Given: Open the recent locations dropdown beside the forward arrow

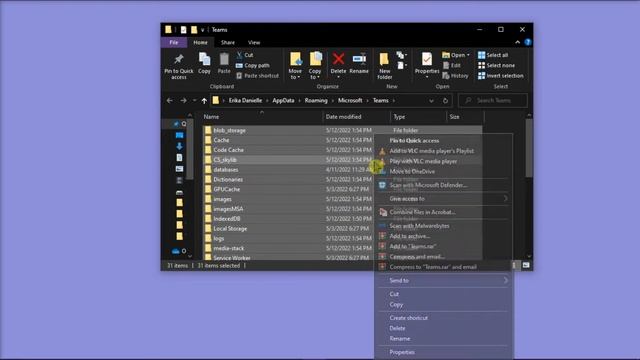Looking at the screenshot, I should pyautogui.click(x=195, y=100).
